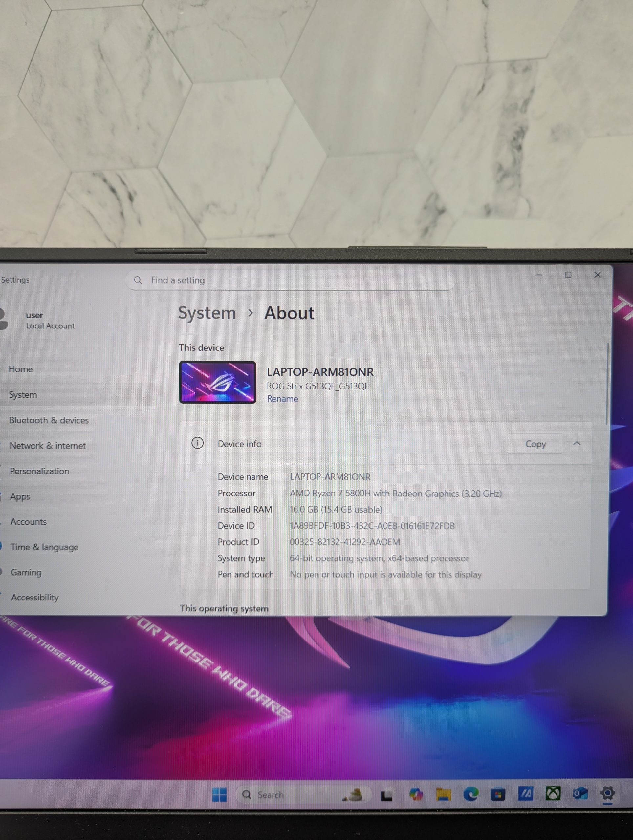The height and width of the screenshot is (840, 633).
Task: Open Microsoft Store from the taskbar
Action: pos(498,794)
